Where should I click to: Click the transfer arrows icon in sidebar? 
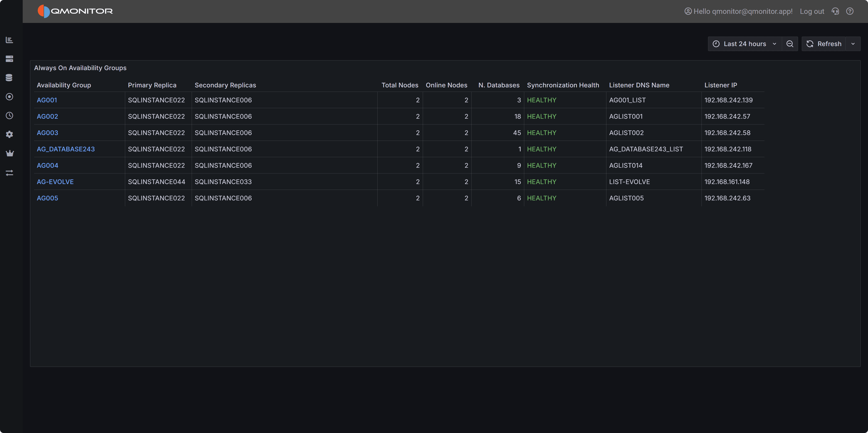tap(10, 173)
